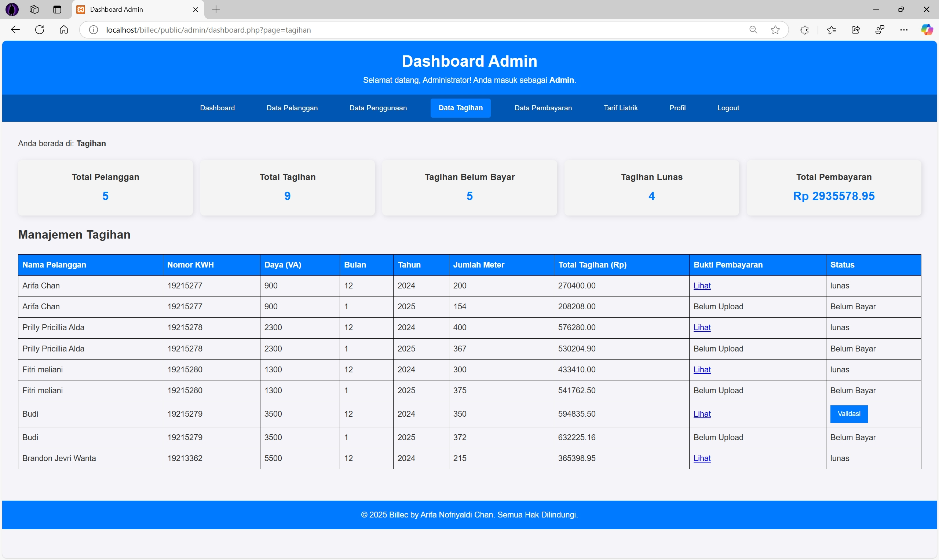The width and height of the screenshot is (939, 560).
Task: Click Validasi button for Budi's bill
Action: pyautogui.click(x=849, y=414)
